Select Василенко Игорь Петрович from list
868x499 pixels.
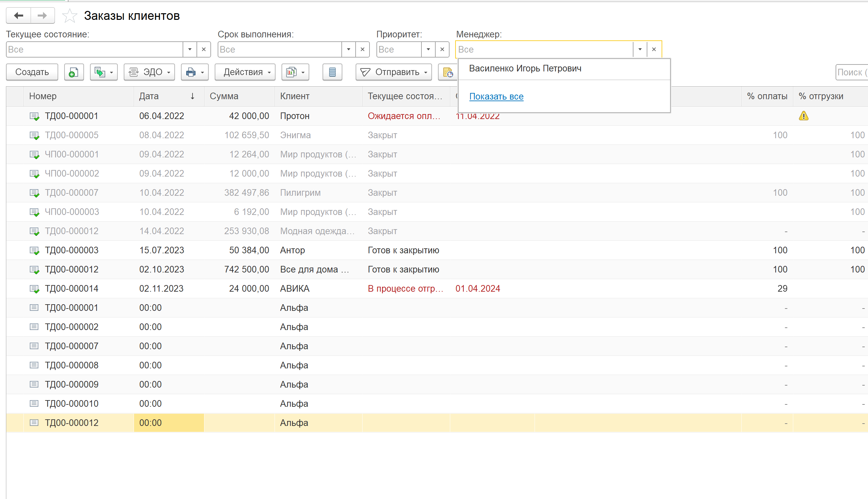tap(564, 68)
